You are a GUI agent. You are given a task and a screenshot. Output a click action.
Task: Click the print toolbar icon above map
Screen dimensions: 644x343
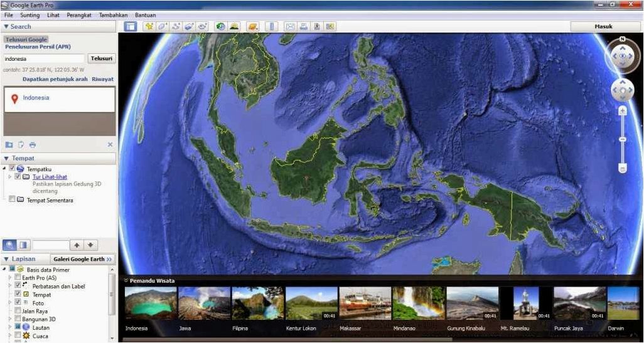(x=304, y=27)
